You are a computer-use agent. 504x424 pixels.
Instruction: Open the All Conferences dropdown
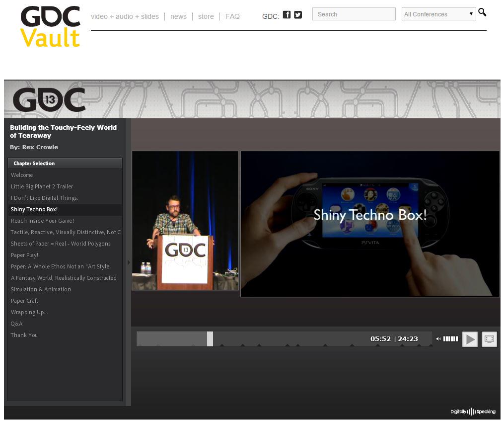pos(438,14)
